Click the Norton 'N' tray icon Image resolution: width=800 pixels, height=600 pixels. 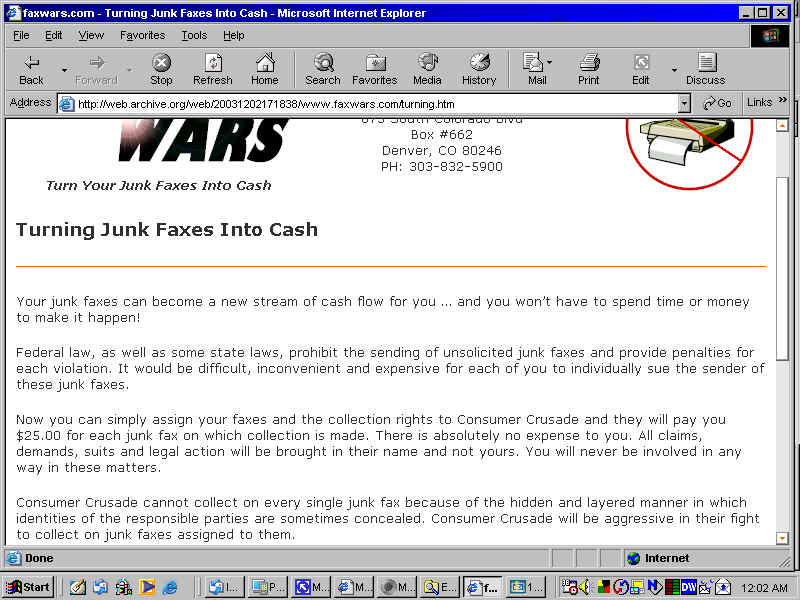(x=655, y=587)
